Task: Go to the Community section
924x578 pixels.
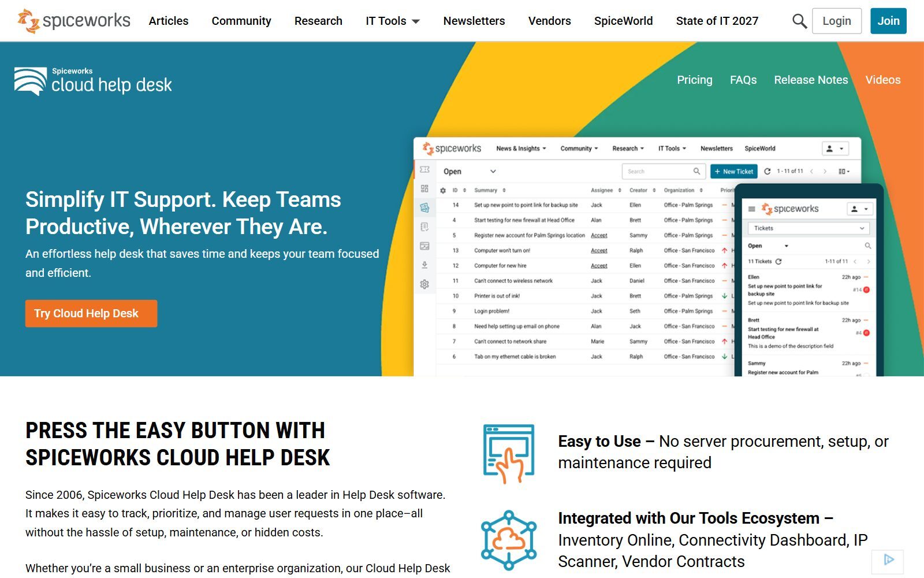Action: click(x=241, y=21)
